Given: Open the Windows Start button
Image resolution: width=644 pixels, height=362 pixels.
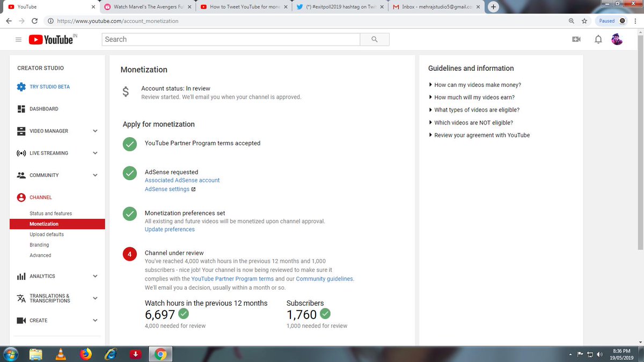Looking at the screenshot, I should (11, 354).
